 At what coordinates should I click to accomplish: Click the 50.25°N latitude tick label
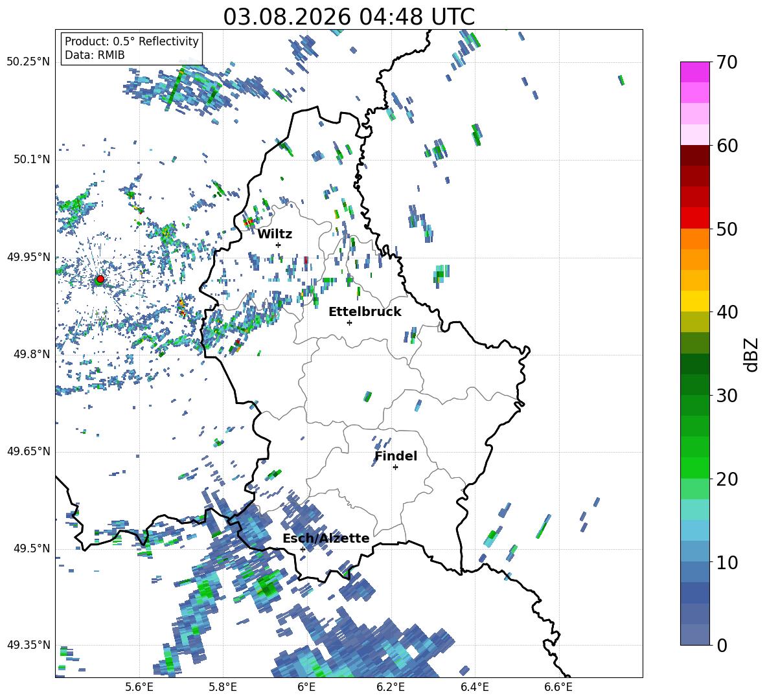click(x=29, y=62)
